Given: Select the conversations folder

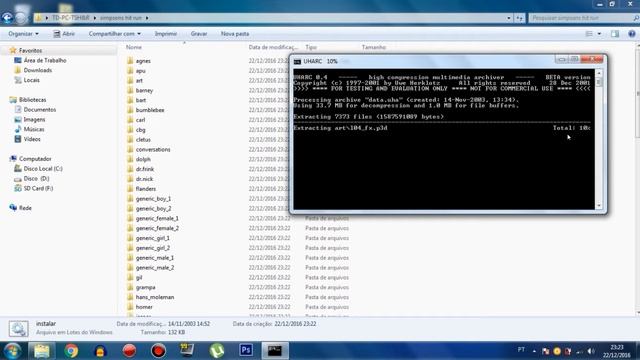Looking at the screenshot, I should pyautogui.click(x=153, y=149).
